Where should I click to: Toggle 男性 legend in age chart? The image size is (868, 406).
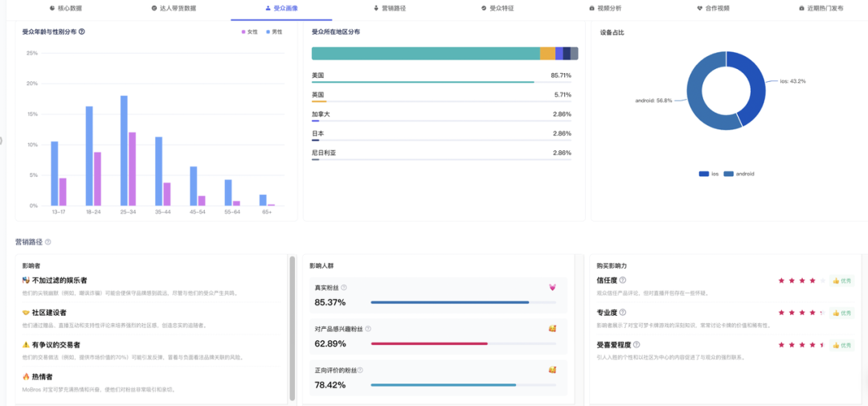tap(273, 31)
